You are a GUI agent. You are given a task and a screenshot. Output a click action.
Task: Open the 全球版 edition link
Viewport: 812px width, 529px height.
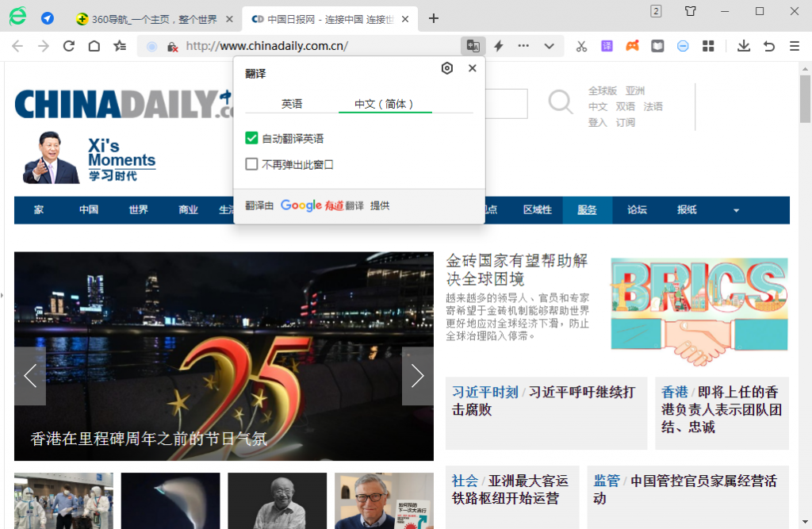[x=603, y=90]
